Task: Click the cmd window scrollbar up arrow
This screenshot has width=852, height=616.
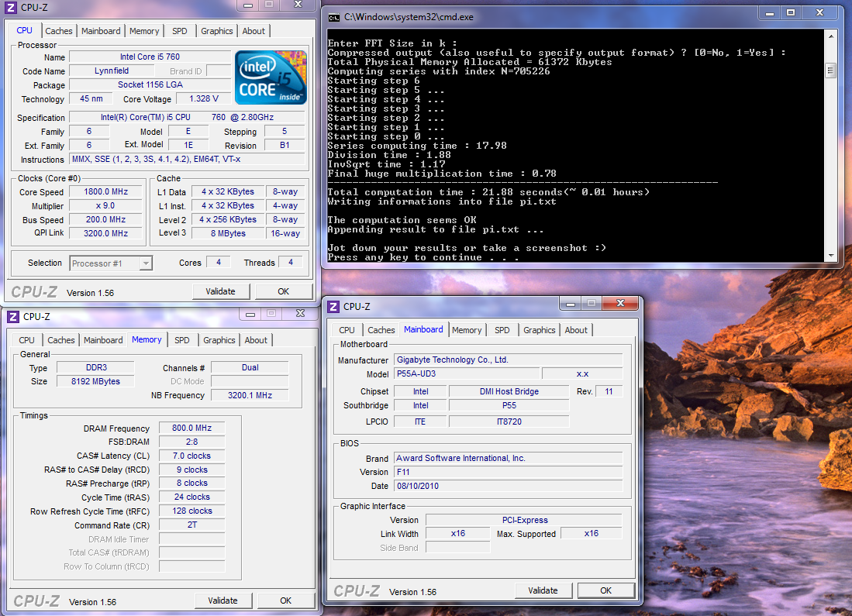Action: 831,36
